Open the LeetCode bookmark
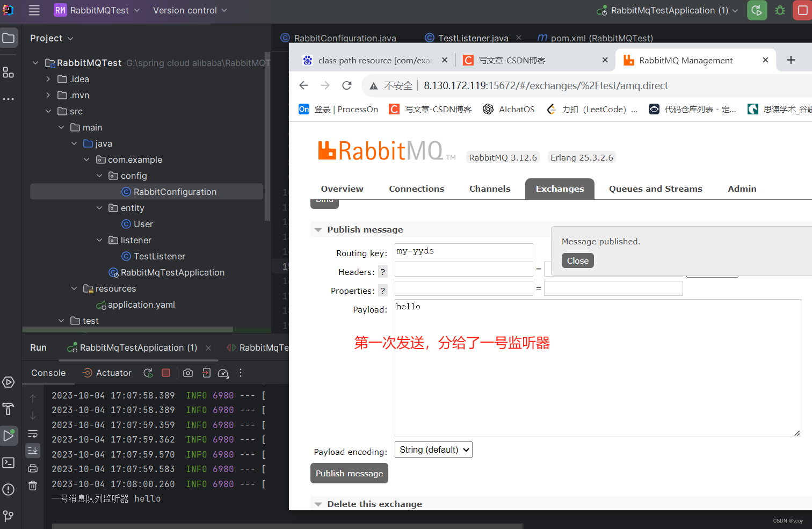 (592, 109)
